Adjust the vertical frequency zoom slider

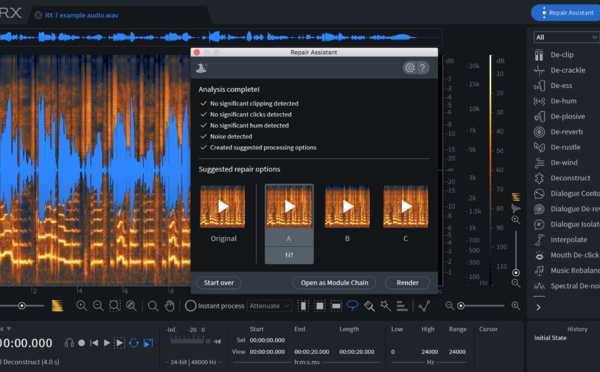pyautogui.click(x=515, y=253)
